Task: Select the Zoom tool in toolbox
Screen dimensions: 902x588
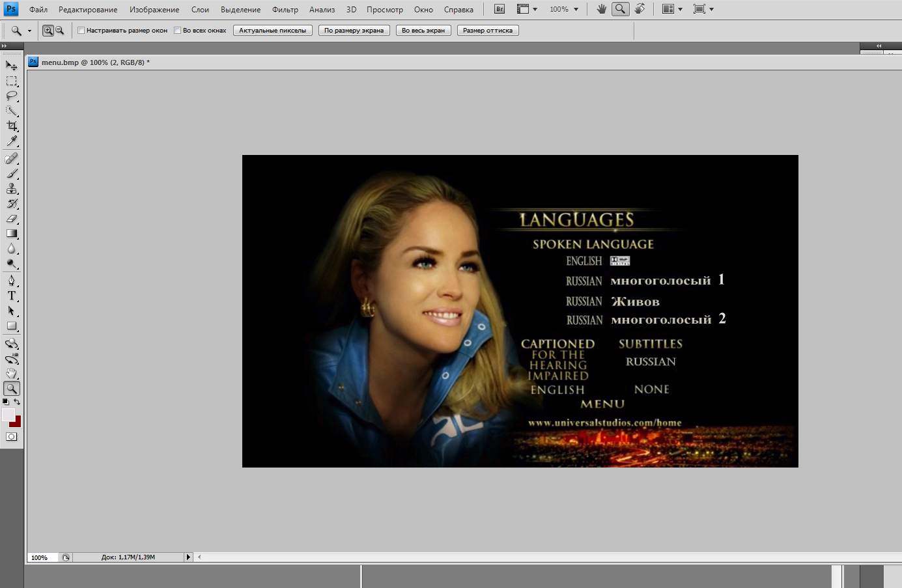Action: [12, 389]
